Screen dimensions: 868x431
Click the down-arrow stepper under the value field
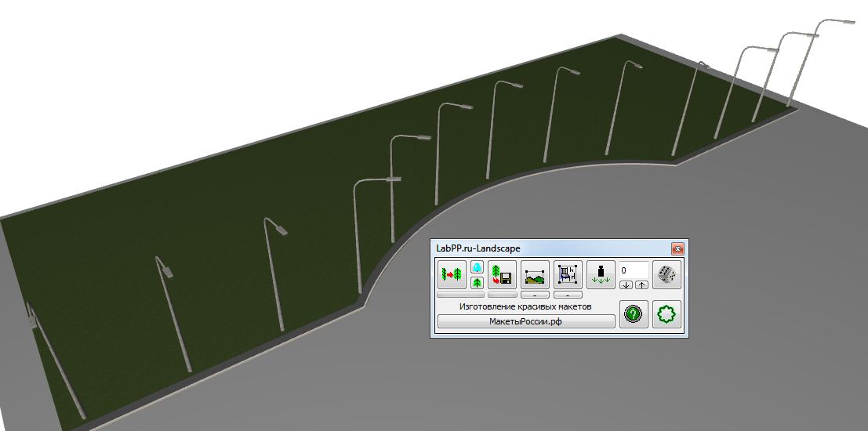pos(626,285)
